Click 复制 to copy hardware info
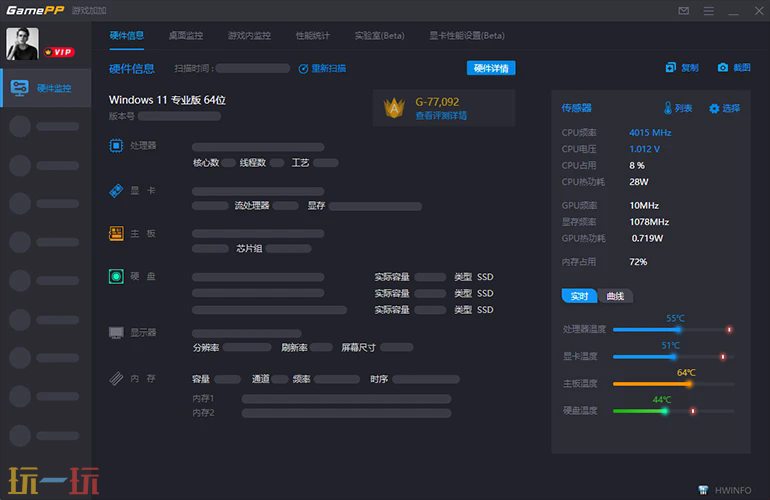 point(682,67)
